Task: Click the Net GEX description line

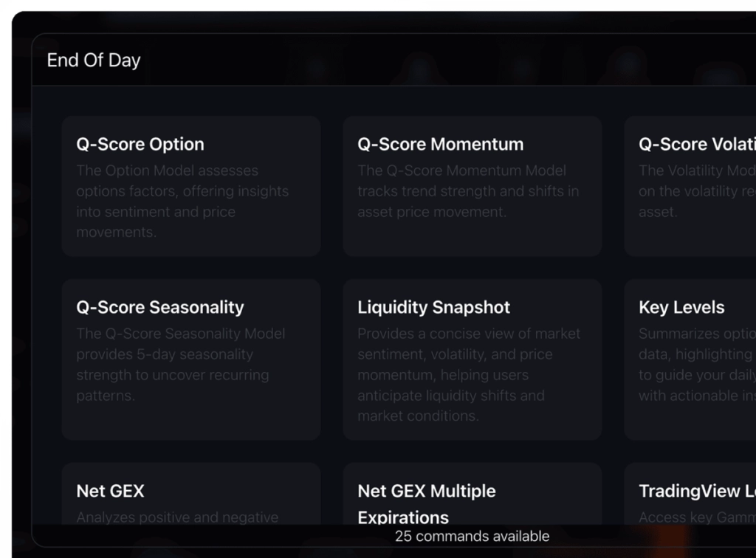Action: coord(177,517)
